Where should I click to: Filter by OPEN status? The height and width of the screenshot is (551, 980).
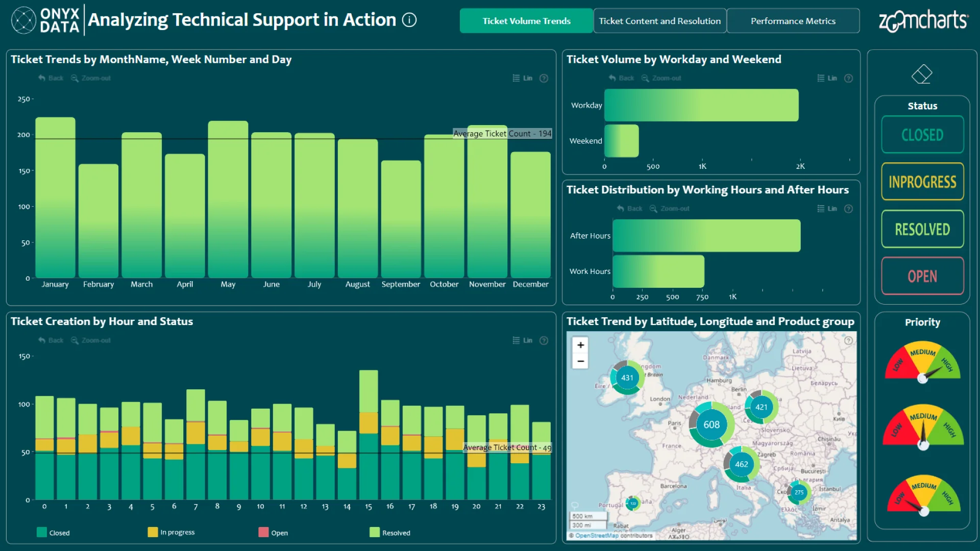[922, 276]
